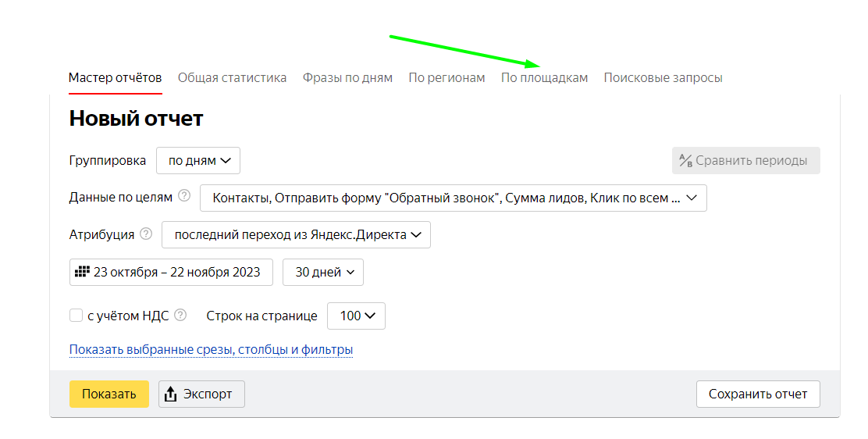Switch to Общая статистика tab
This screenshot has width=868, height=439.
pos(232,77)
